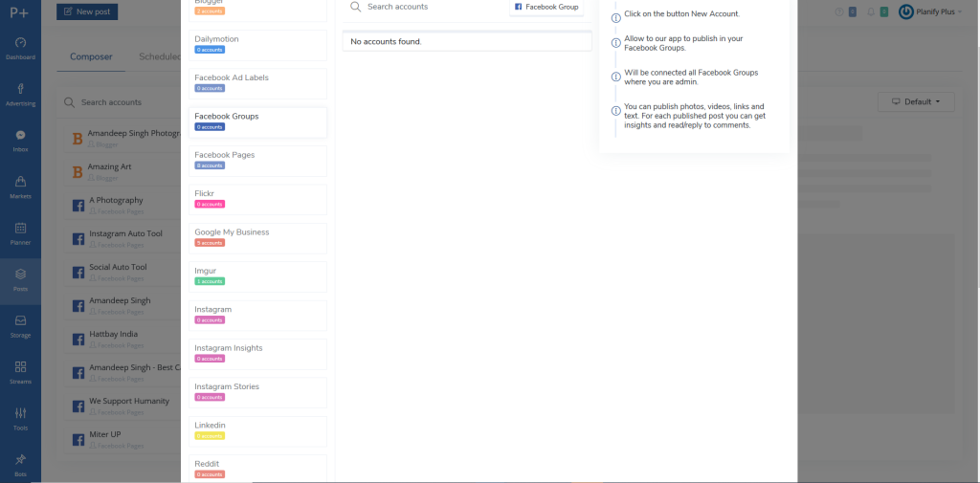Choose Google My Business network

click(258, 236)
